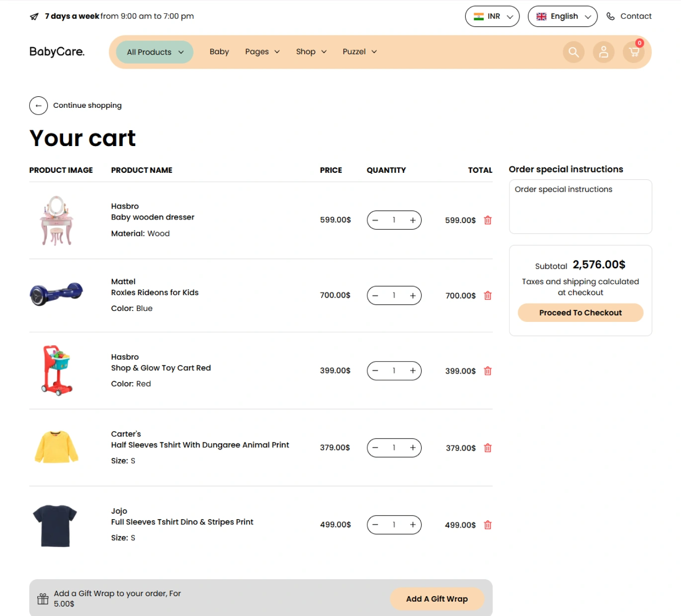This screenshot has width=681, height=616.
Task: Click the paper plane icon in top bar
Action: [x=34, y=16]
